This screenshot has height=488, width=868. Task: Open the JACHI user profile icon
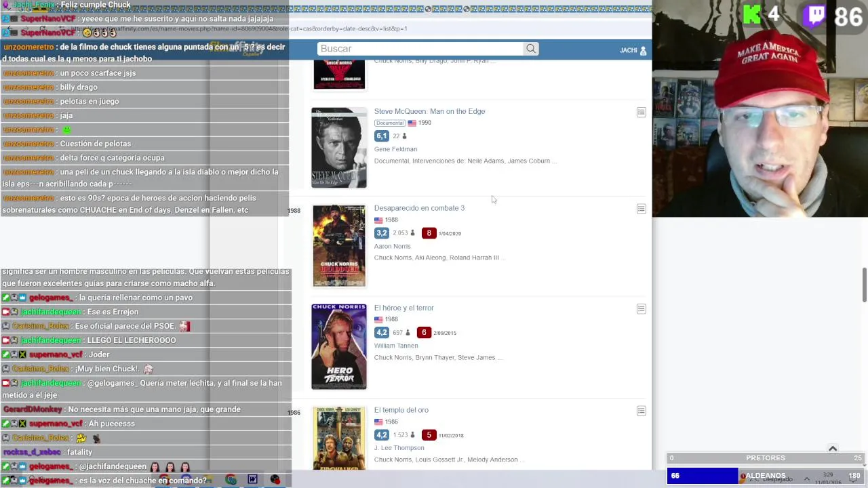click(x=643, y=51)
